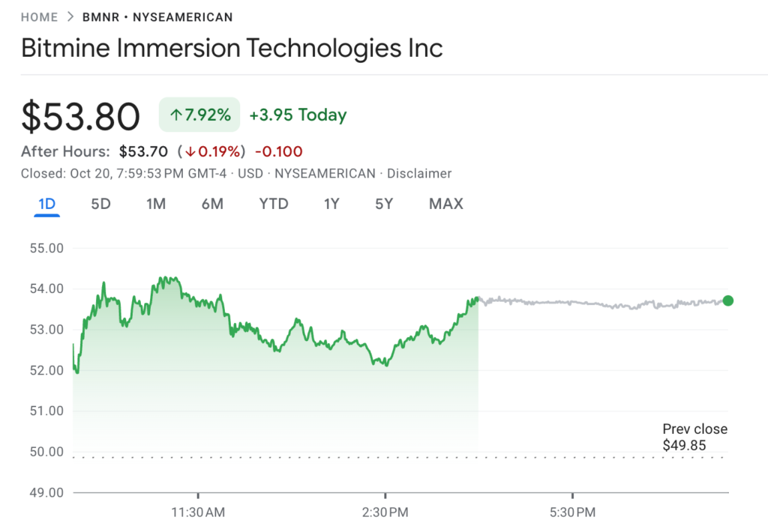View the 5Y price history
The height and width of the screenshot is (532, 768).
pos(383,203)
